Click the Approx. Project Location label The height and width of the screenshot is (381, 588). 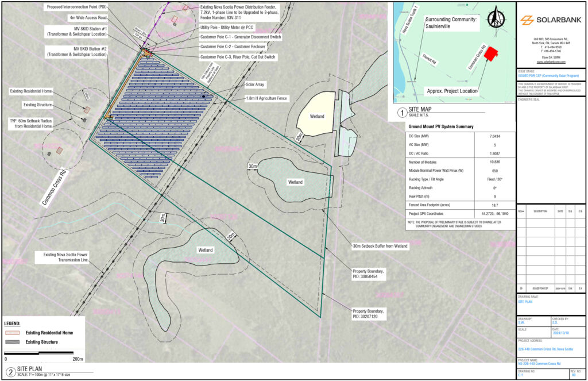(x=452, y=91)
